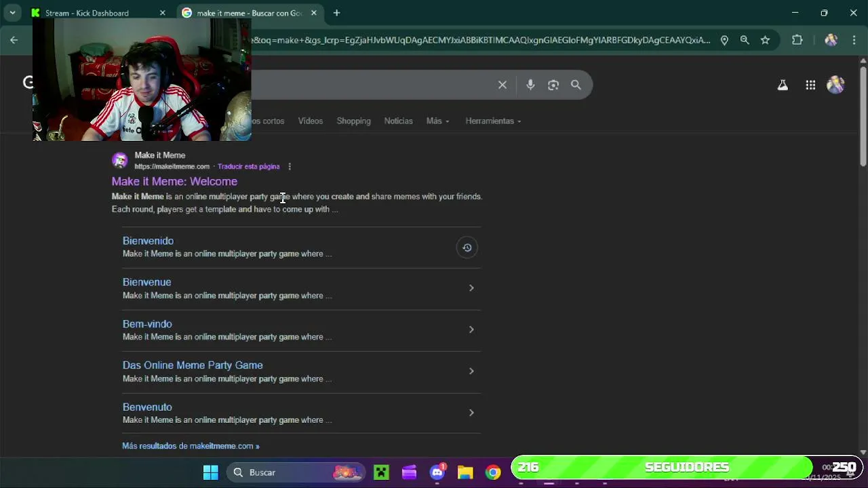Start voice search with microphone icon
The width and height of the screenshot is (868, 488).
point(530,85)
